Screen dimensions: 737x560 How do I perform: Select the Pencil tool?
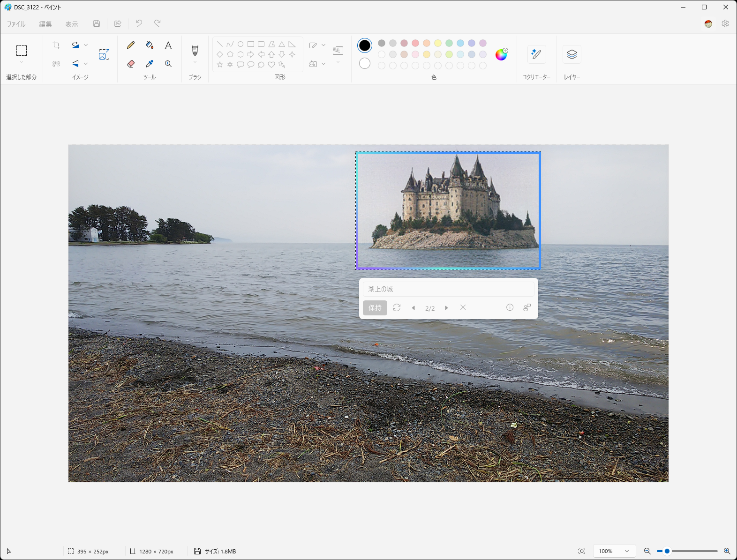[x=131, y=45]
